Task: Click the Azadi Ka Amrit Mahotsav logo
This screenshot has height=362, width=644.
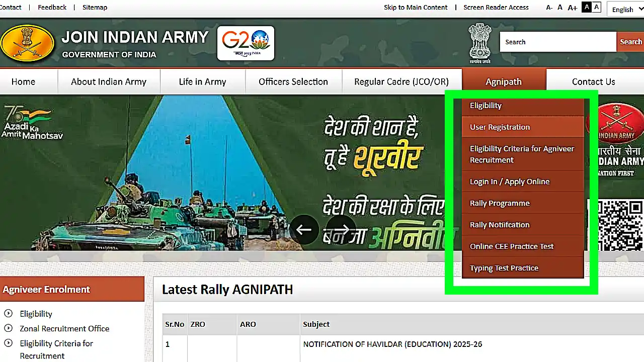Action: click(x=31, y=122)
